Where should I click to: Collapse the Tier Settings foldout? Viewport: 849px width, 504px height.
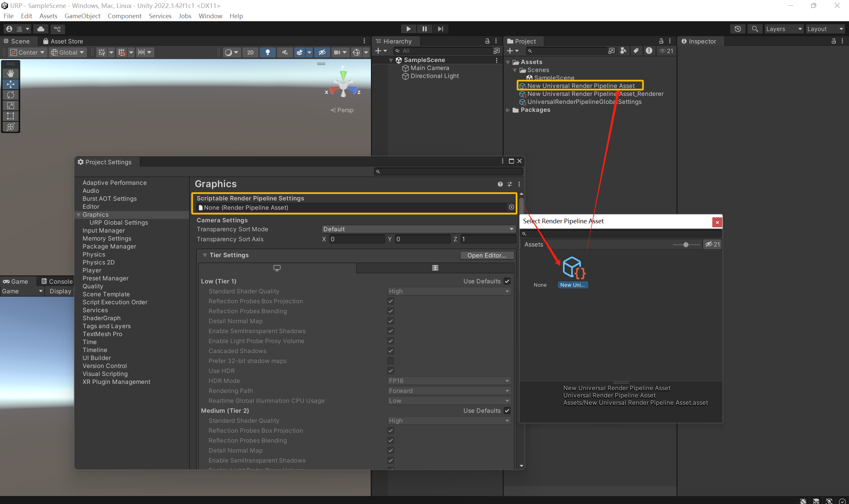click(x=205, y=255)
